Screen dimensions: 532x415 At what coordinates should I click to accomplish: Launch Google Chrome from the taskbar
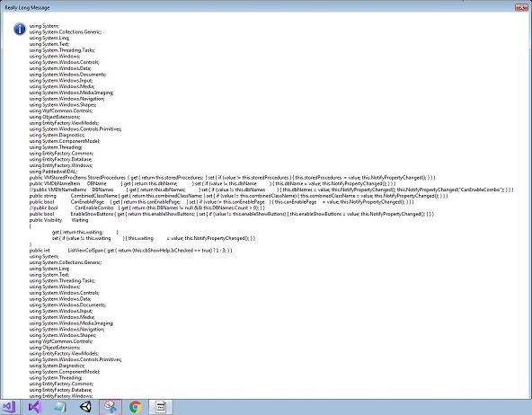(136, 407)
